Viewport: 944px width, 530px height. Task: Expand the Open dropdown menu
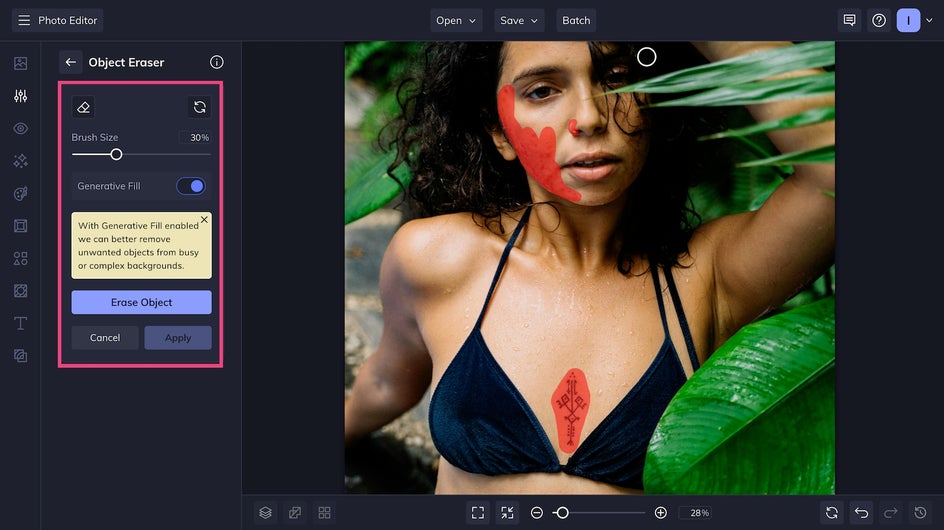tap(456, 20)
